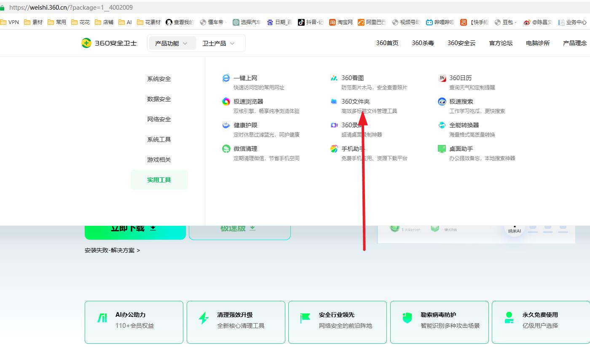The height and width of the screenshot is (364, 590).
Task: Go to 360安全云 link
Action: coord(461,43)
